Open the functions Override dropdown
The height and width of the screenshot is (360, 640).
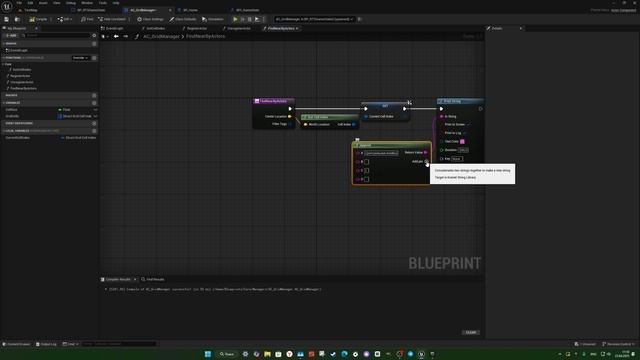[80, 58]
